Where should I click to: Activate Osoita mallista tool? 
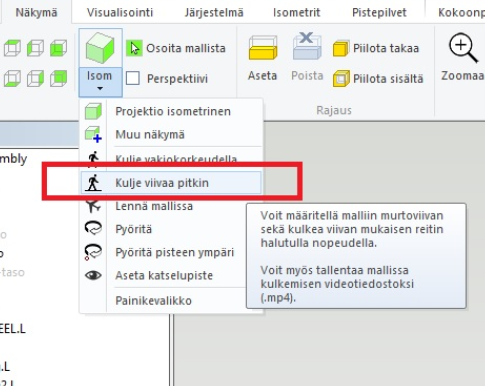pyautogui.click(x=176, y=48)
